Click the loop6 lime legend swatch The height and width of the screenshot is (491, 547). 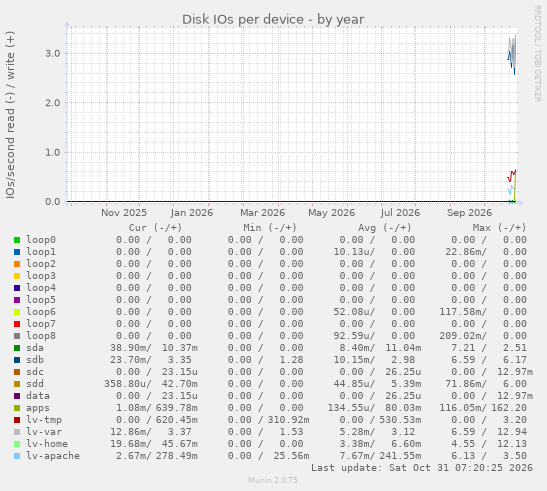(17, 312)
